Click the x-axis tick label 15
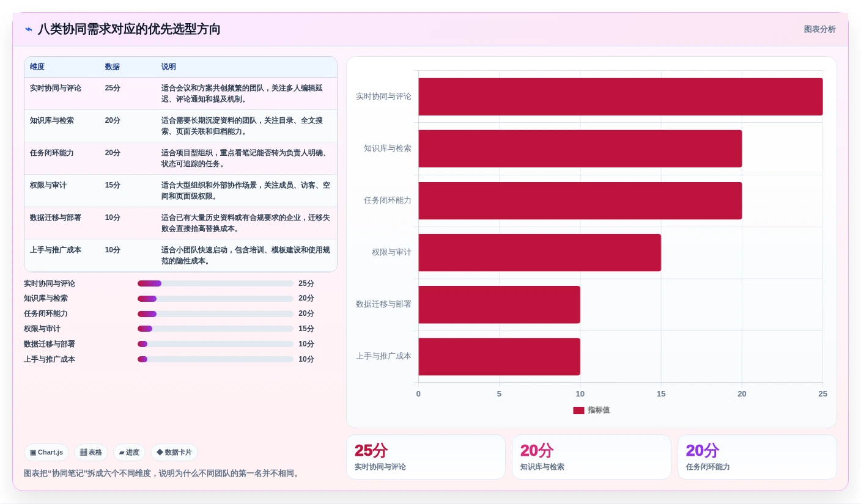 pos(661,394)
